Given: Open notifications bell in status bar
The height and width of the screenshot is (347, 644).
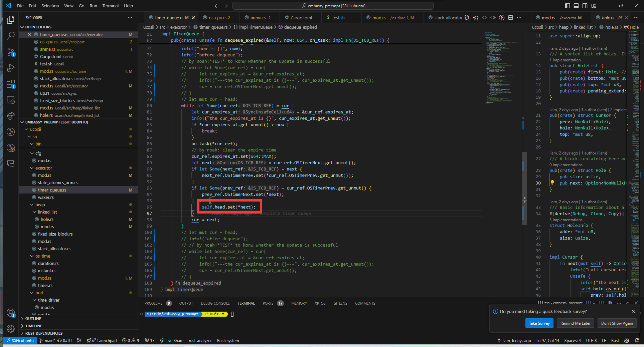Looking at the screenshot, I should click(637, 341).
